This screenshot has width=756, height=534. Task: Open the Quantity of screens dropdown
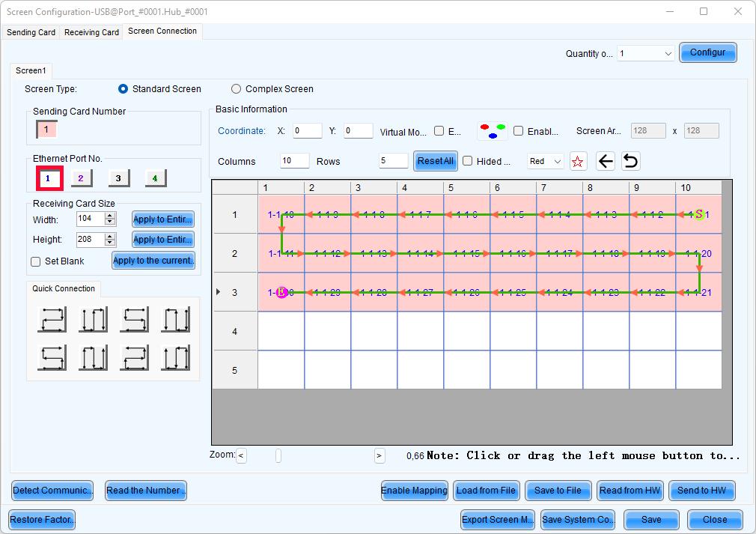(x=645, y=53)
